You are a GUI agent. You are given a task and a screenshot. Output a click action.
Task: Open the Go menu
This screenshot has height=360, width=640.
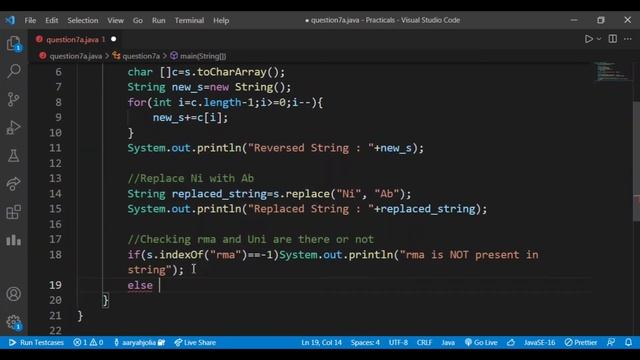[x=138, y=20]
